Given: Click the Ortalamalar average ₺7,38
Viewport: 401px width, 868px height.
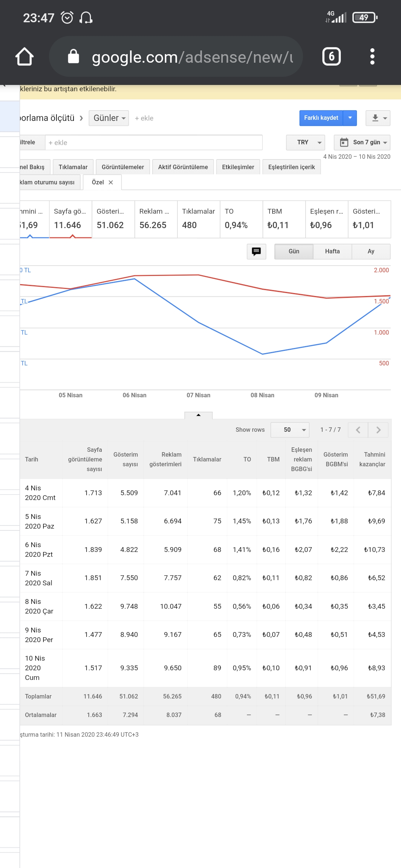Looking at the screenshot, I should coord(378,715).
